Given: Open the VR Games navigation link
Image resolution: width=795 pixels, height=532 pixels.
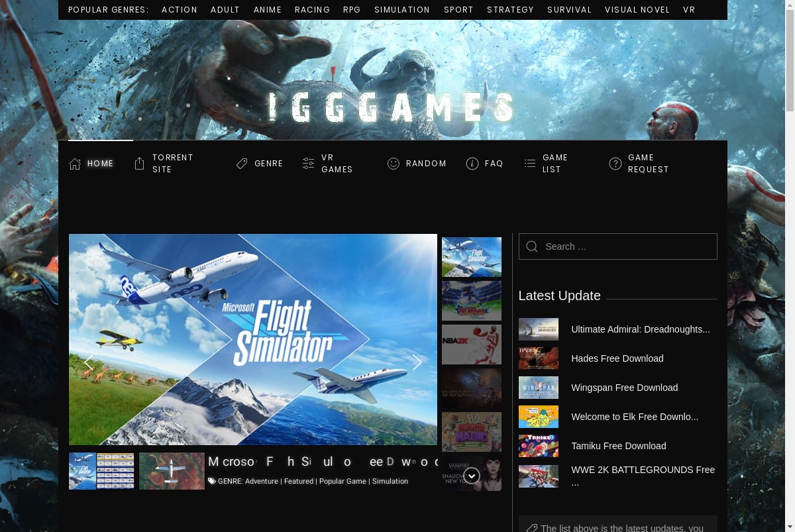Looking at the screenshot, I should point(337,164).
